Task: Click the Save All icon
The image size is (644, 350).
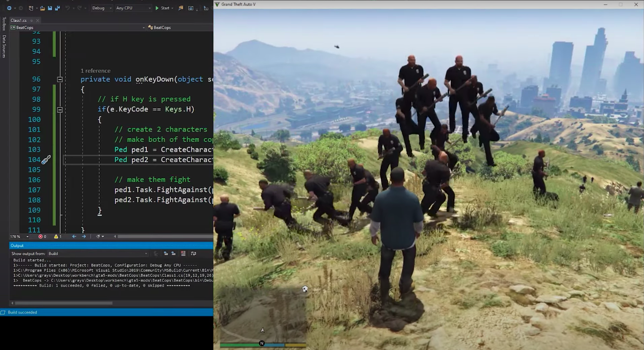Action: (x=57, y=8)
